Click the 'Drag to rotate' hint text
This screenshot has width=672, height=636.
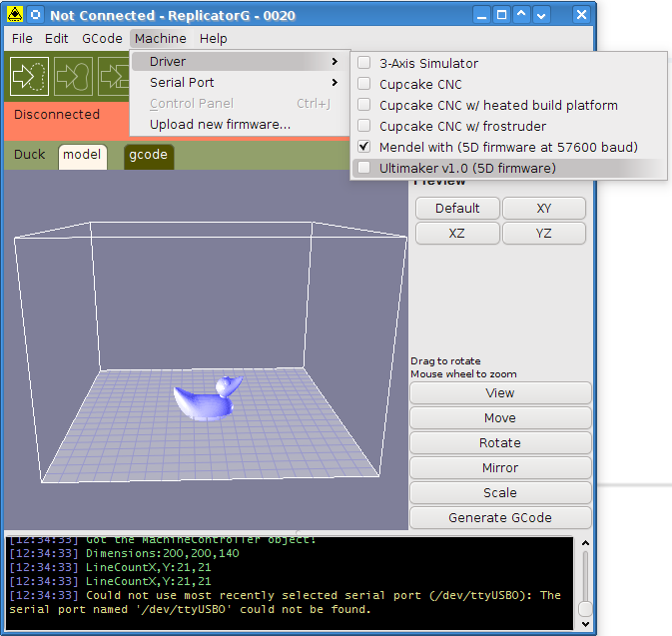pos(445,360)
